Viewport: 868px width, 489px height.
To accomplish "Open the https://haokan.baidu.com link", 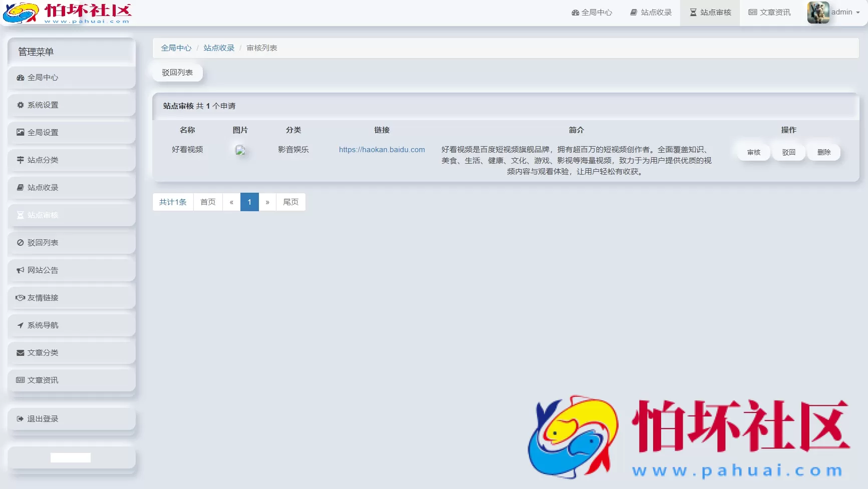I will pyautogui.click(x=382, y=149).
